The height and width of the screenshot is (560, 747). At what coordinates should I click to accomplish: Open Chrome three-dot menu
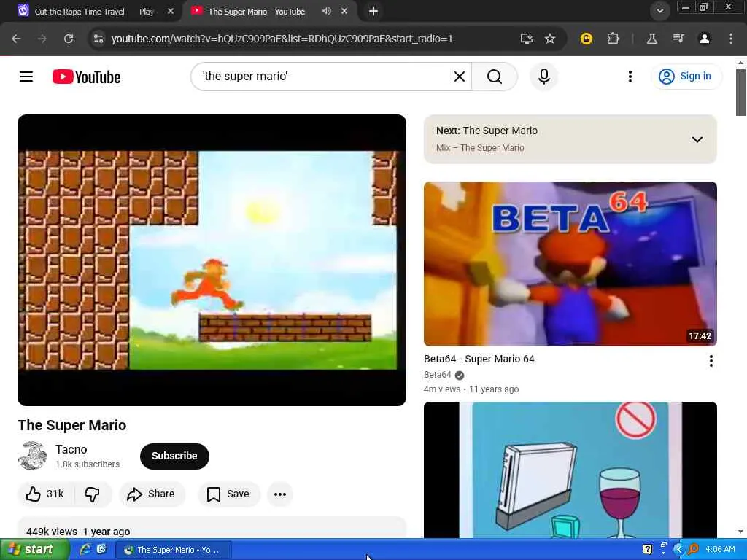[x=731, y=39]
